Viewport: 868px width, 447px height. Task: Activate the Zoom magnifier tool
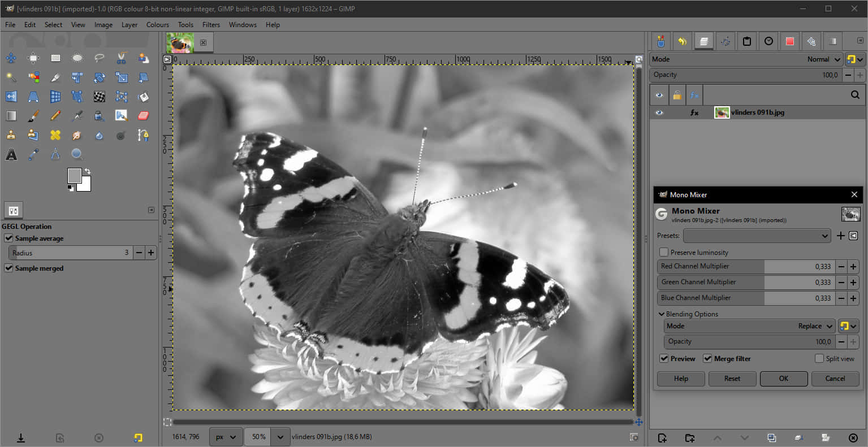(77, 154)
